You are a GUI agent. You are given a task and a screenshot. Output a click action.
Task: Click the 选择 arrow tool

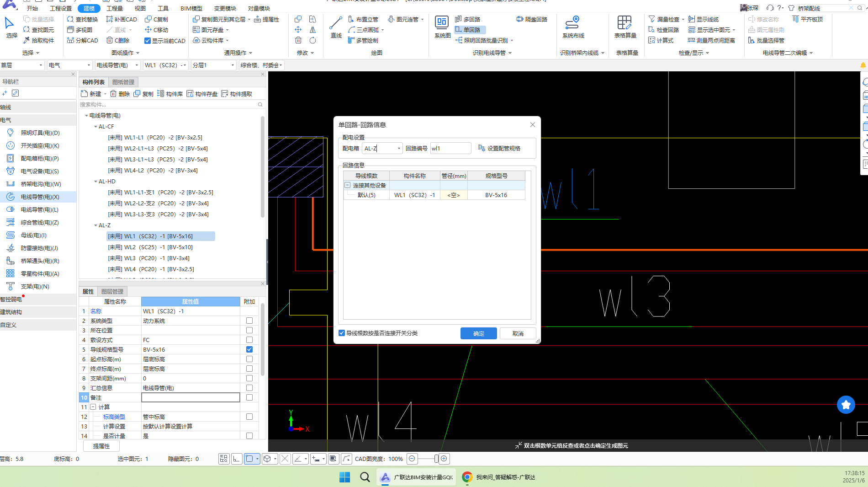pos(10,27)
